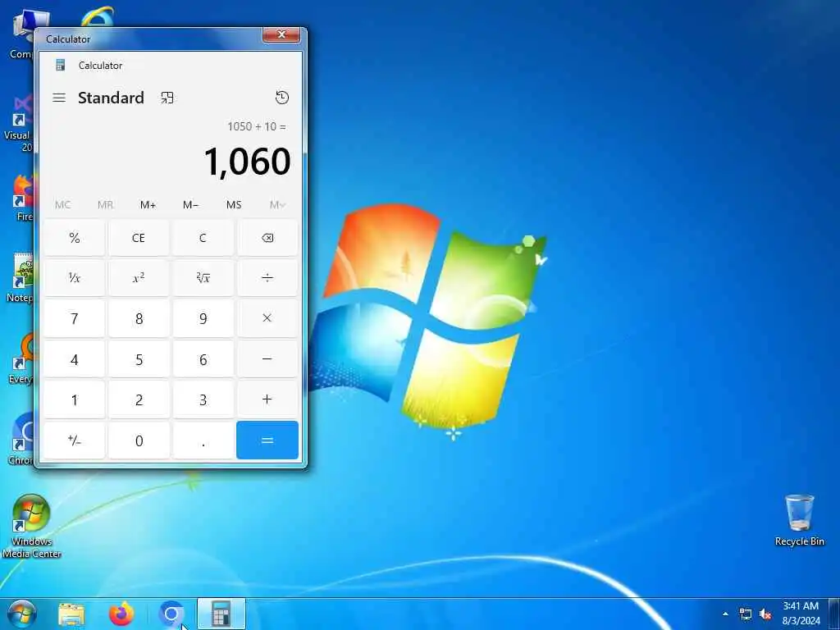Click the Standard mode heading
This screenshot has width=840, height=630.
coord(111,98)
